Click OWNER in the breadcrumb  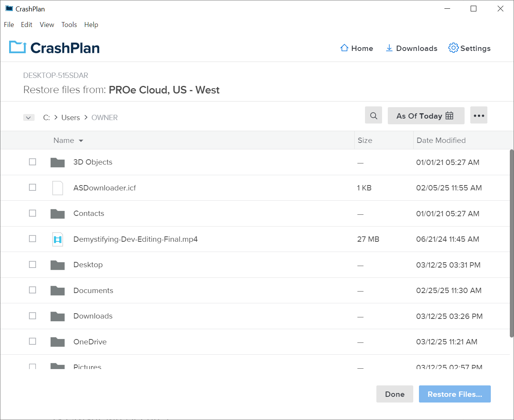point(105,117)
